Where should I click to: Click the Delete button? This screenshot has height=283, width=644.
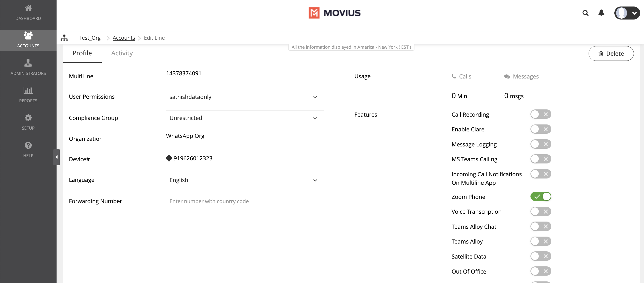coord(611,53)
